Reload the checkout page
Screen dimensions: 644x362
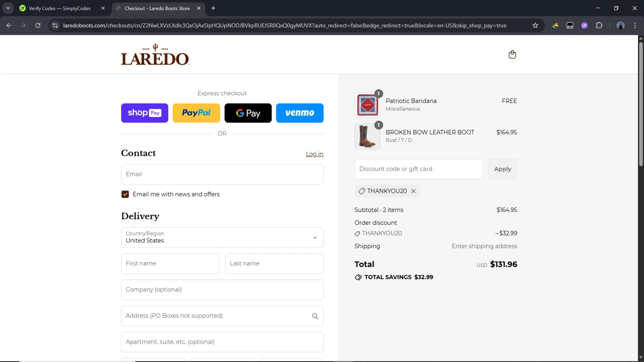point(38,25)
